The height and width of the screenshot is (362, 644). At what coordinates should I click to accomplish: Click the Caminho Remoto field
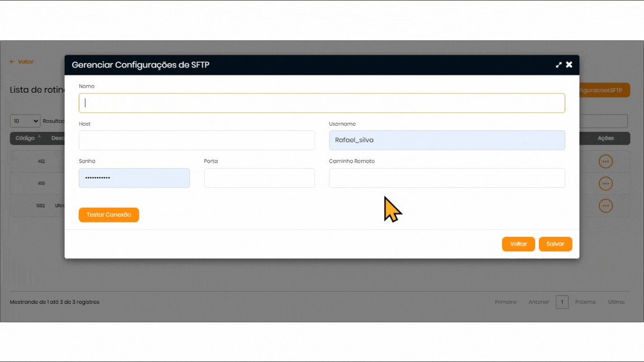tap(447, 178)
